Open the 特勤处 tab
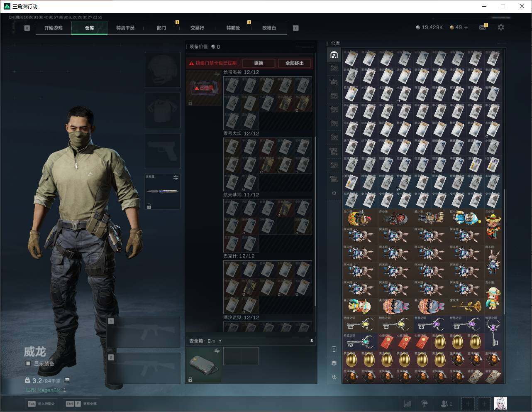Screen dimensions: 532x412 (233, 28)
